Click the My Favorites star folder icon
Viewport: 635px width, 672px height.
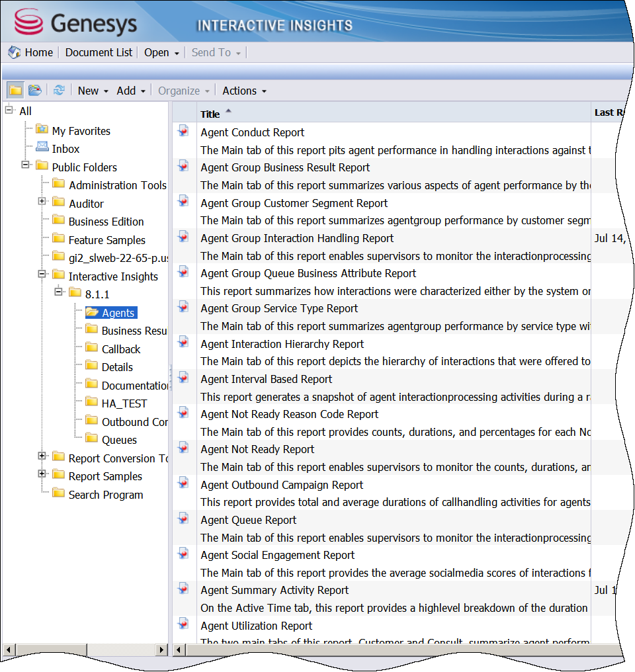(42, 130)
